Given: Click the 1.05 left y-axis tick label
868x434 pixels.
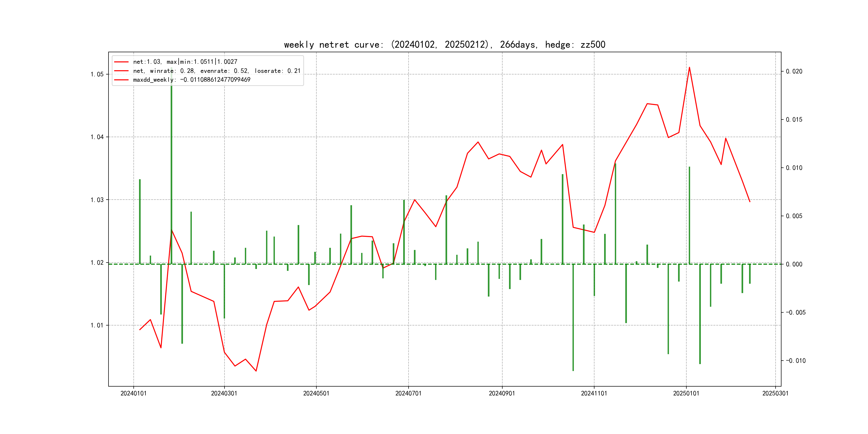Looking at the screenshot, I should (x=97, y=74).
